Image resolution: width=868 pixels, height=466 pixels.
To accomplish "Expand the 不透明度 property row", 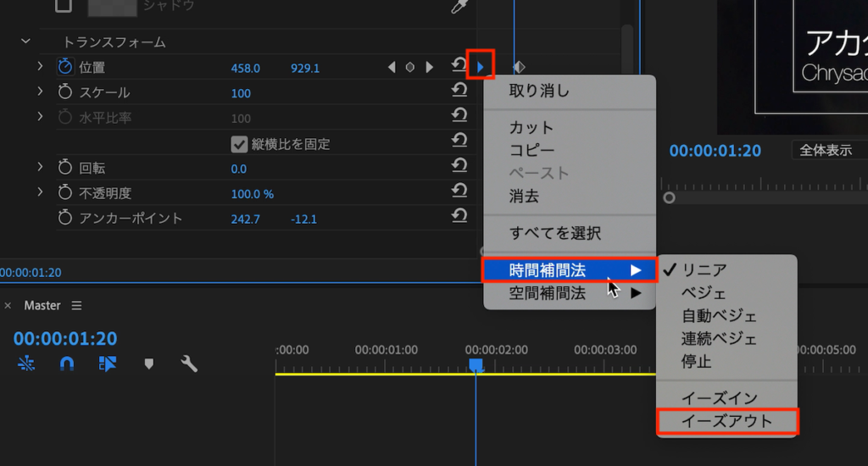I will point(40,192).
